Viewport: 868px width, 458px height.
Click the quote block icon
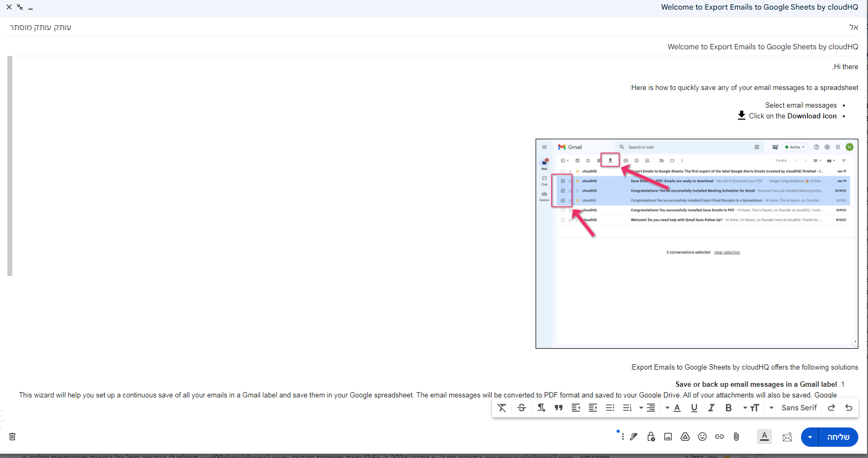click(x=559, y=408)
